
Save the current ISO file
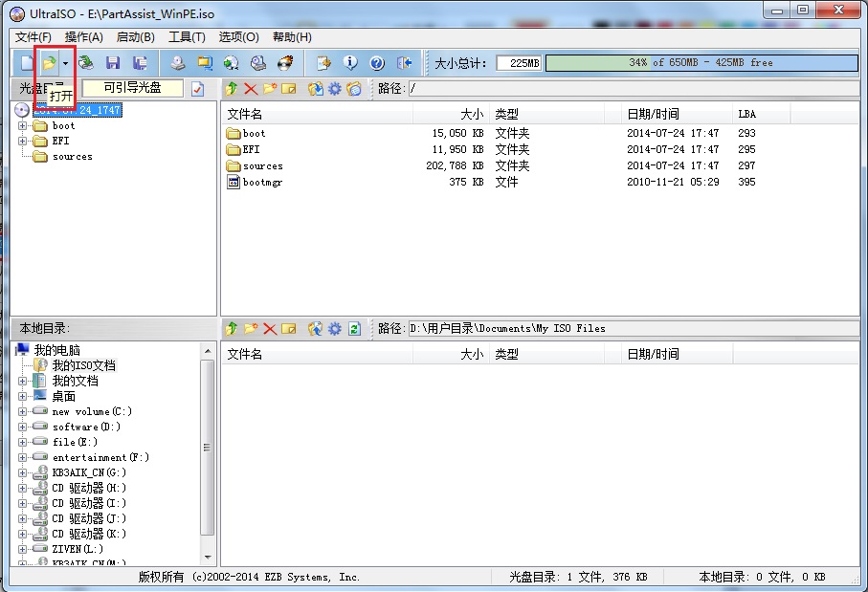pyautogui.click(x=114, y=61)
